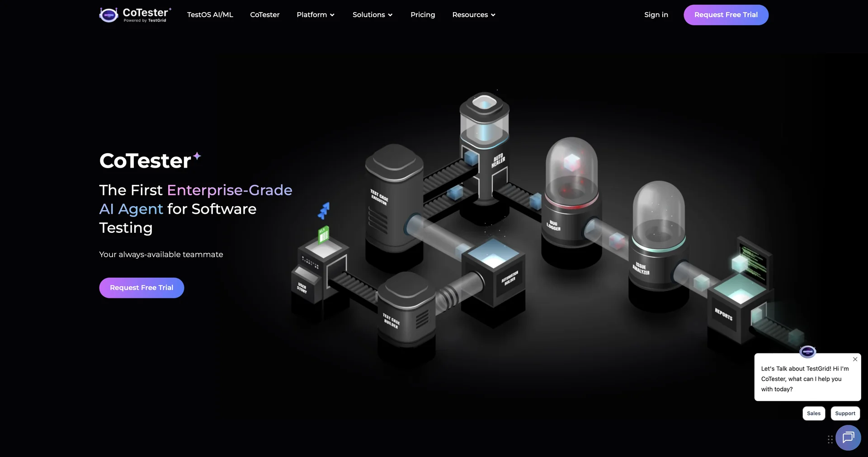Click the CoTester logo in the navbar

(x=134, y=14)
